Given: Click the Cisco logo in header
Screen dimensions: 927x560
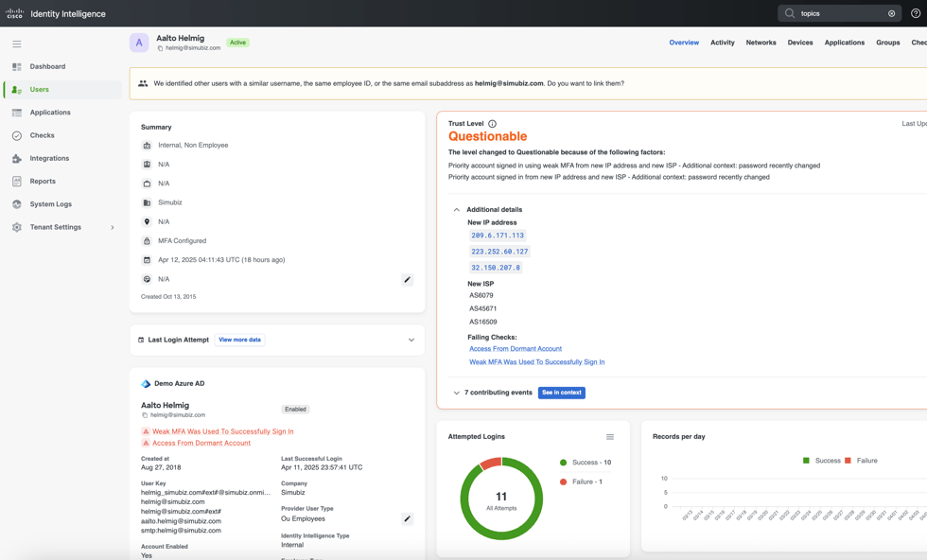Looking at the screenshot, I should 14,13.
